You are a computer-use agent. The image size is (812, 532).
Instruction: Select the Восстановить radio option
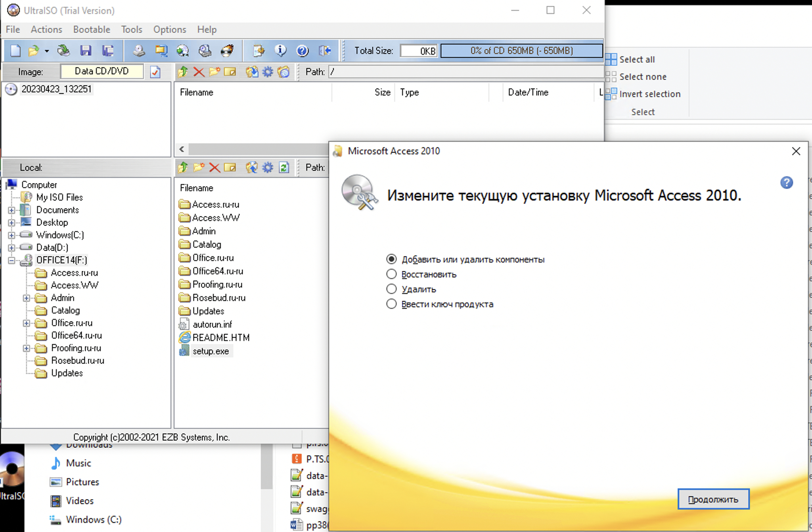pos(391,274)
